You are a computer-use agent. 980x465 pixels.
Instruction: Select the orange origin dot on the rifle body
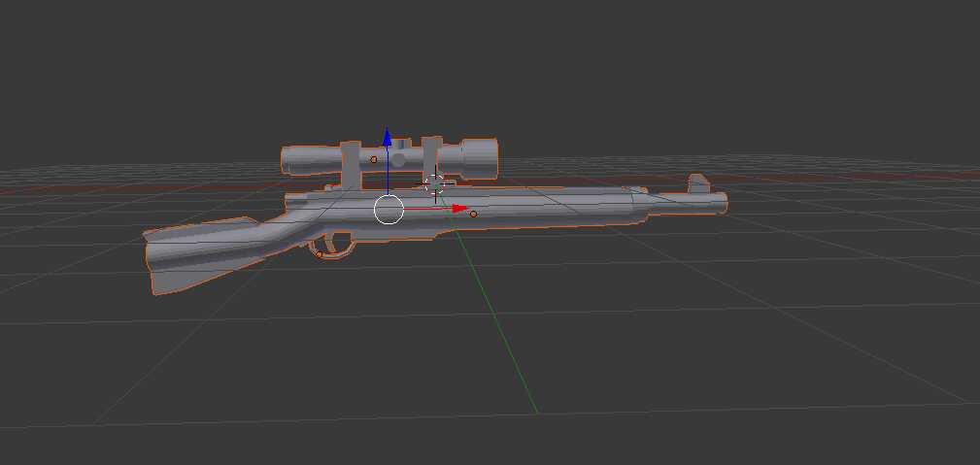coord(473,214)
